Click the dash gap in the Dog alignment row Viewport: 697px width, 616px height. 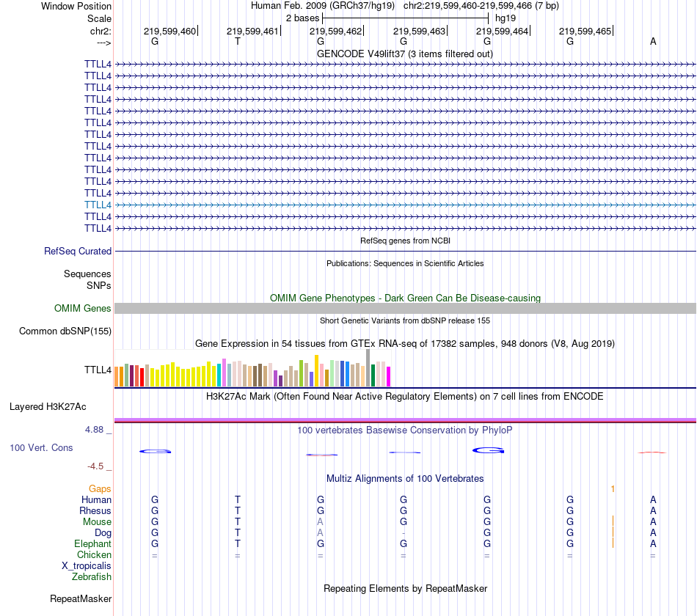pyautogui.click(x=404, y=533)
